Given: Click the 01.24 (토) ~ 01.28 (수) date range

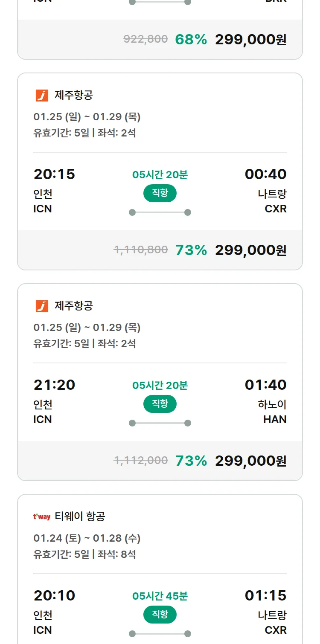Looking at the screenshot, I should (87, 538).
